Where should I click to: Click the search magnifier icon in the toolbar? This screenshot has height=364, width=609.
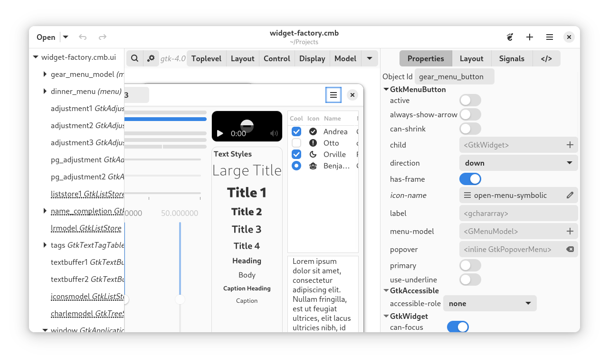point(135,58)
